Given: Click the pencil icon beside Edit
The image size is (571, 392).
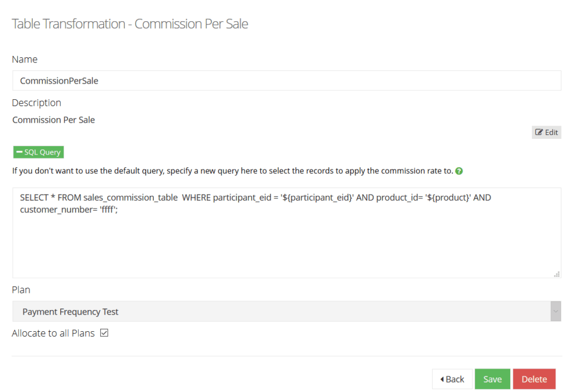Looking at the screenshot, I should click(539, 132).
